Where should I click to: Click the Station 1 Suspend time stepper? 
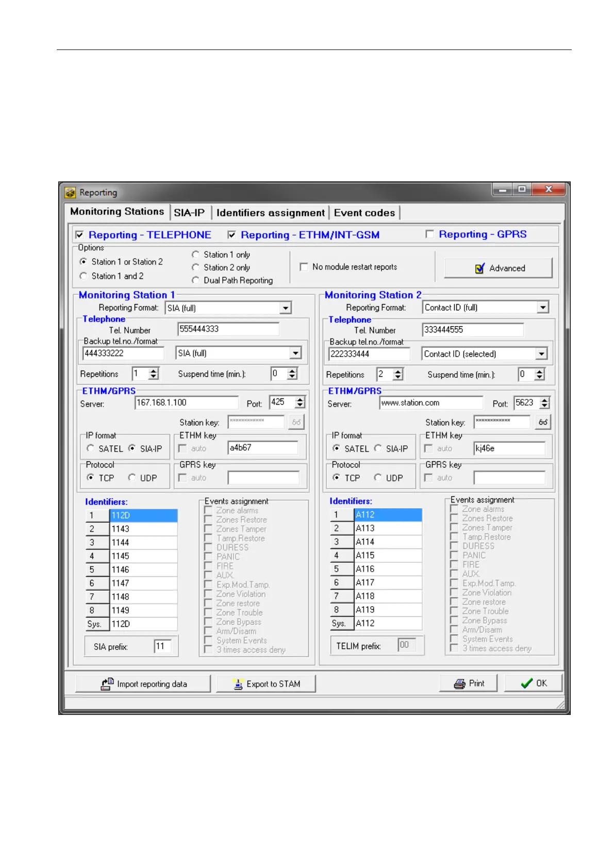[292, 374]
